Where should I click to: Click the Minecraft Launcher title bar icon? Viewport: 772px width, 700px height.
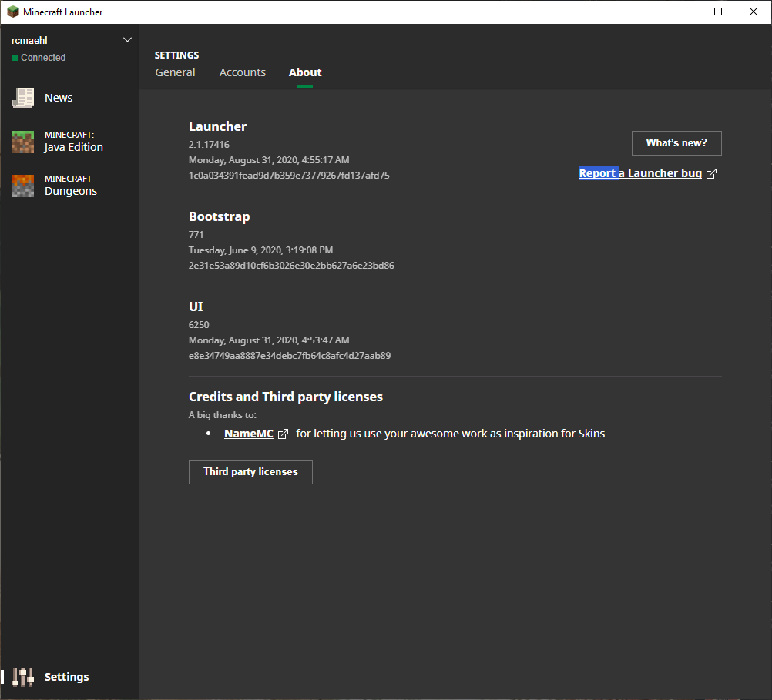coord(13,12)
